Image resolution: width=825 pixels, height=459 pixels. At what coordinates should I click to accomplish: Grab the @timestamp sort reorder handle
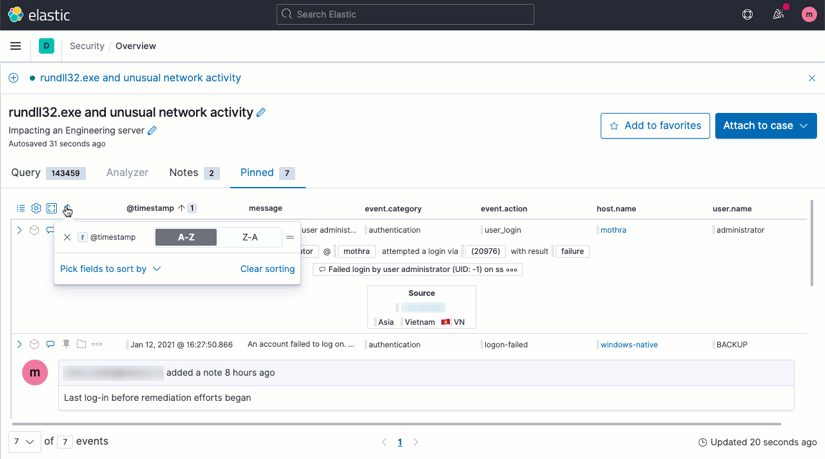coord(290,237)
